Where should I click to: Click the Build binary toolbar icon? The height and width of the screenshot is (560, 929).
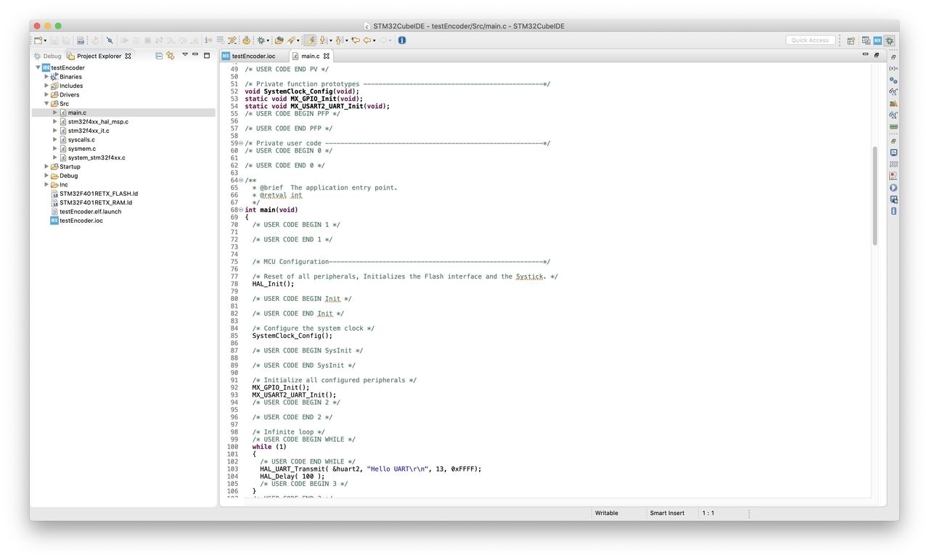coord(81,41)
